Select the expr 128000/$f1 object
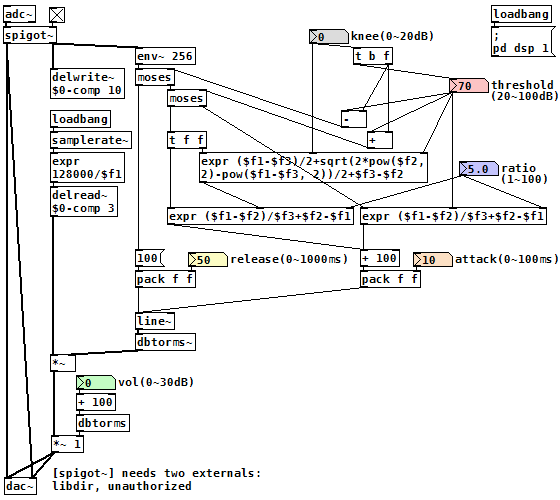The width and height of the screenshot is (560, 500). tap(88, 168)
